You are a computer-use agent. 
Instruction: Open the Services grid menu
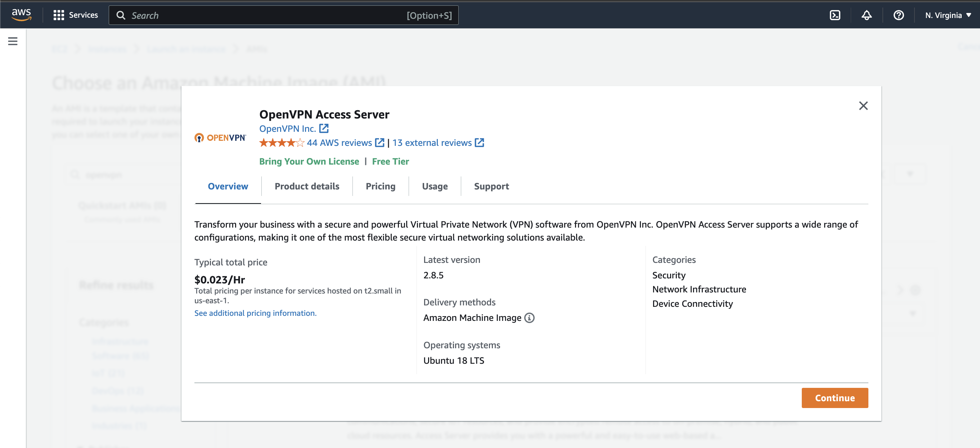click(x=75, y=15)
